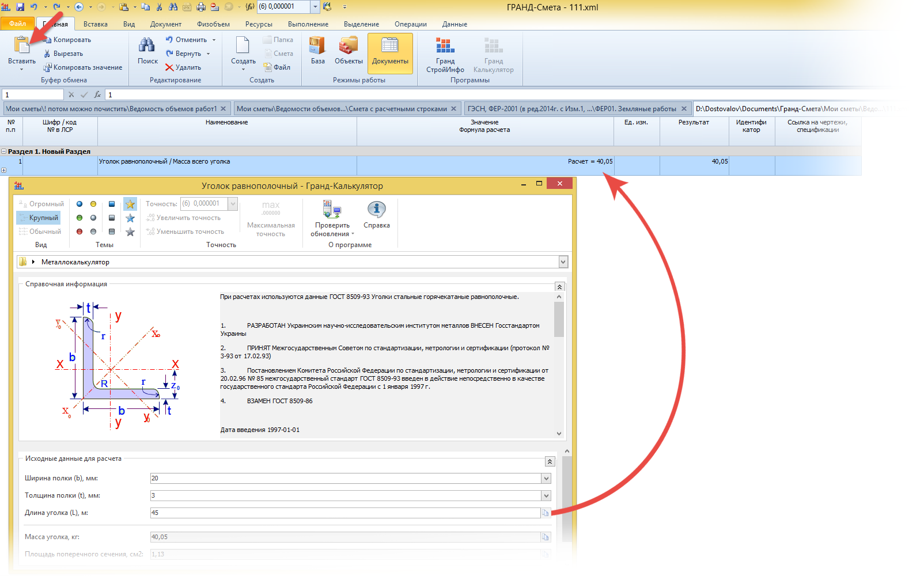
Task: Open the Файл menu
Action: 18,24
